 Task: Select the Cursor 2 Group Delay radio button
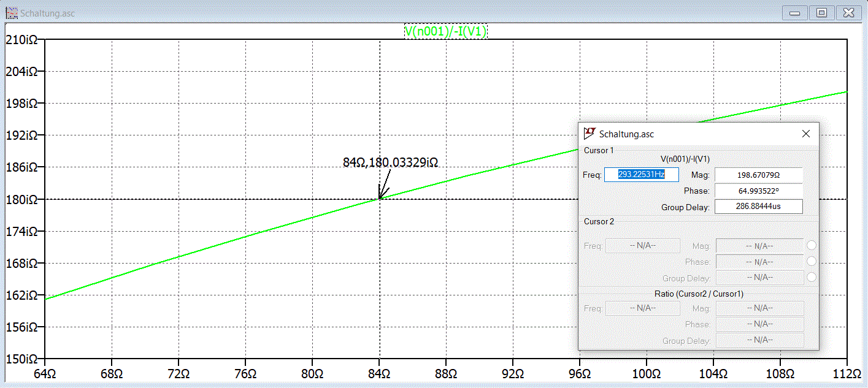tap(812, 277)
